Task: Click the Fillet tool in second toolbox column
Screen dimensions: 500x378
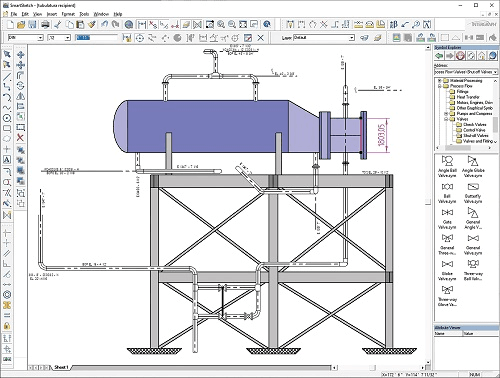Action: point(21,75)
